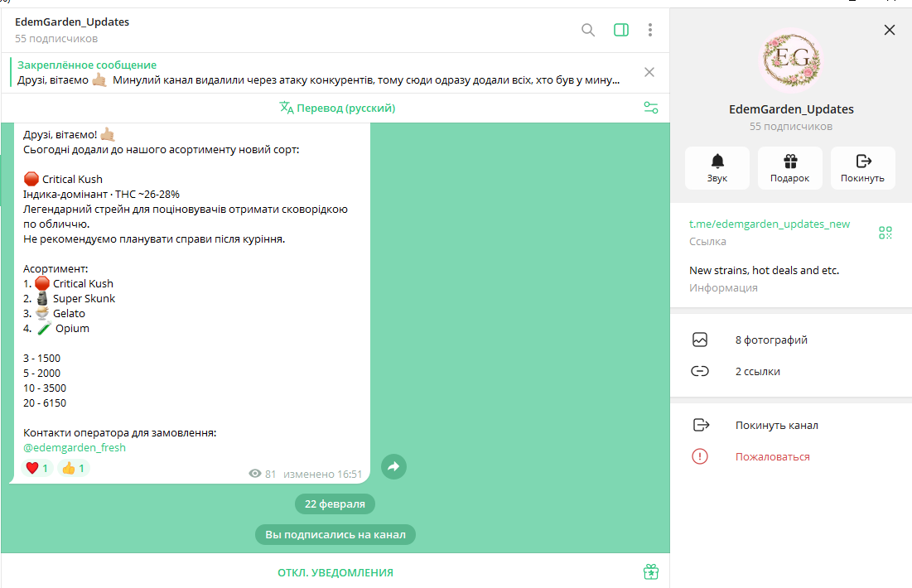Toggle the Звук notification bell button
The height and width of the screenshot is (588, 912).
[x=717, y=168]
